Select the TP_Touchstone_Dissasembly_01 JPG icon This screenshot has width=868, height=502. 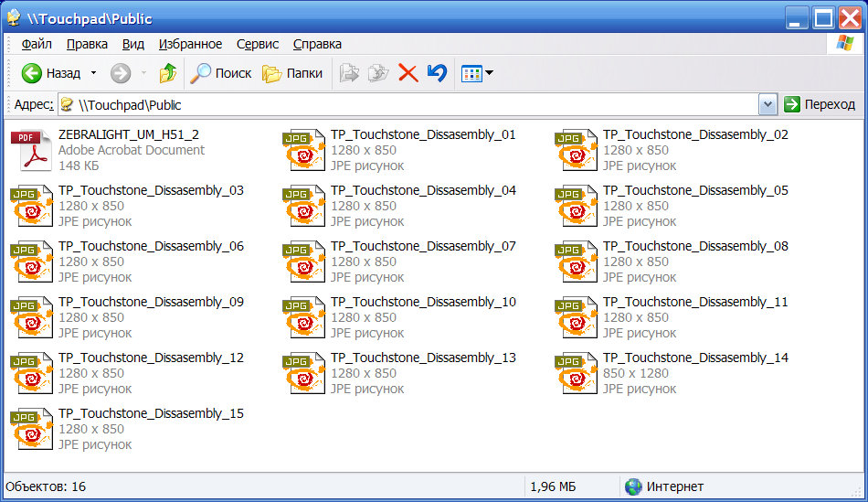303,151
